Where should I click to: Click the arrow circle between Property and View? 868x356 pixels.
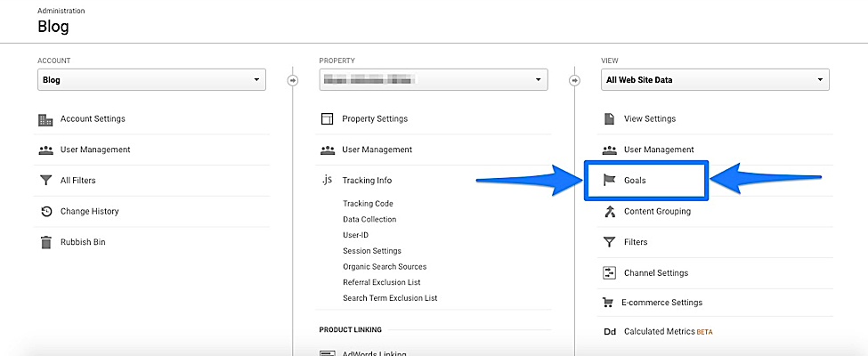tap(574, 80)
